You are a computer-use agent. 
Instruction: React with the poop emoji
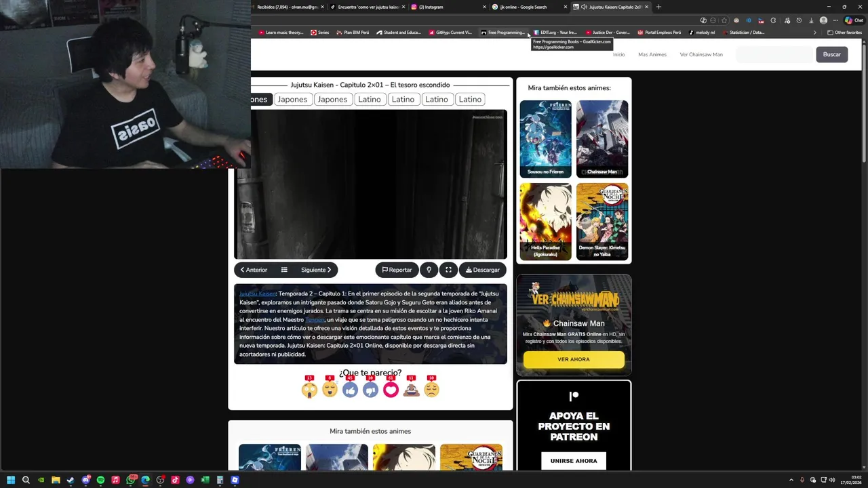[411, 390]
